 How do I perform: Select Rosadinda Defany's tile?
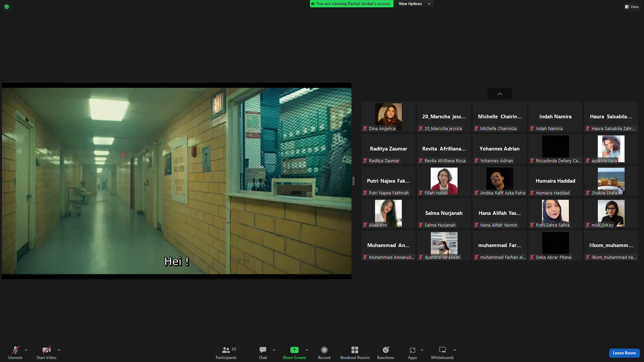pos(555,149)
